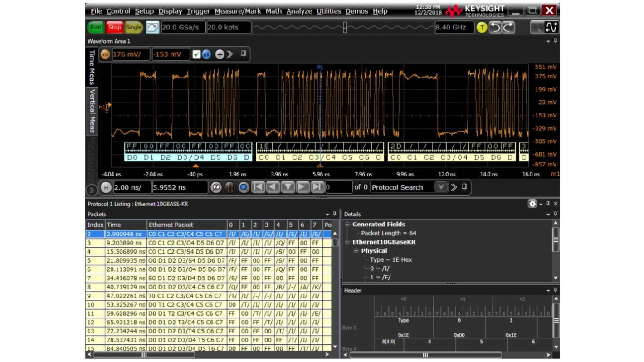Open the Measure/Mark menu
The width and height of the screenshot is (644, 362).
(238, 11)
